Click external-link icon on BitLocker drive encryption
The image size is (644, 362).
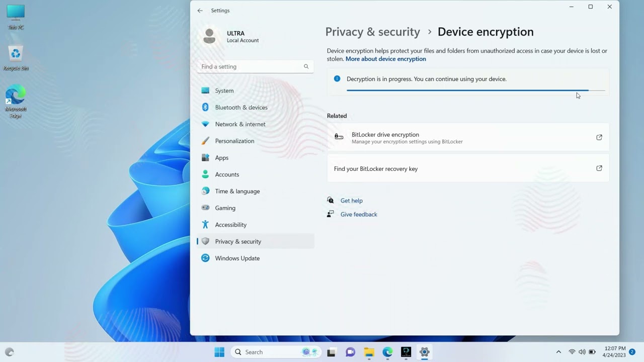coord(599,137)
